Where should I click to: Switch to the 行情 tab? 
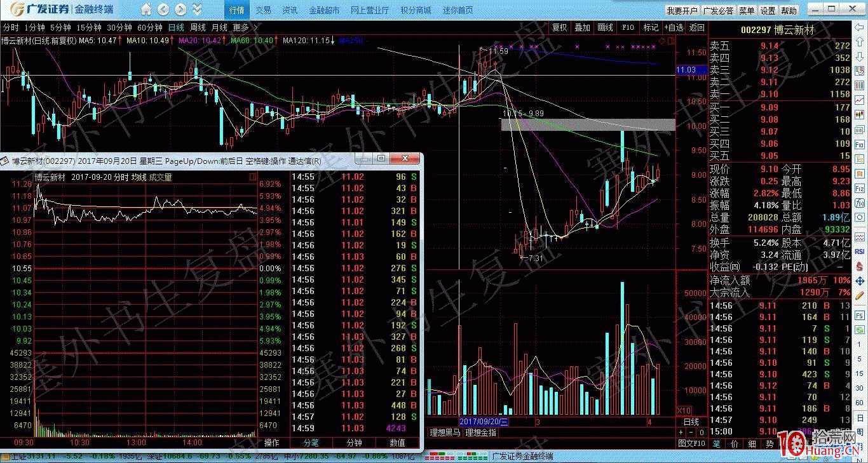[237, 10]
